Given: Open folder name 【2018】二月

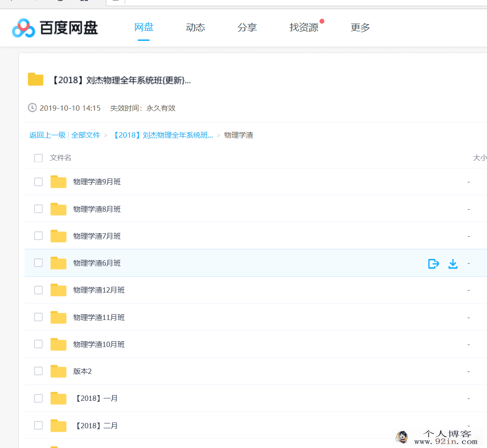Looking at the screenshot, I should pos(96,426).
